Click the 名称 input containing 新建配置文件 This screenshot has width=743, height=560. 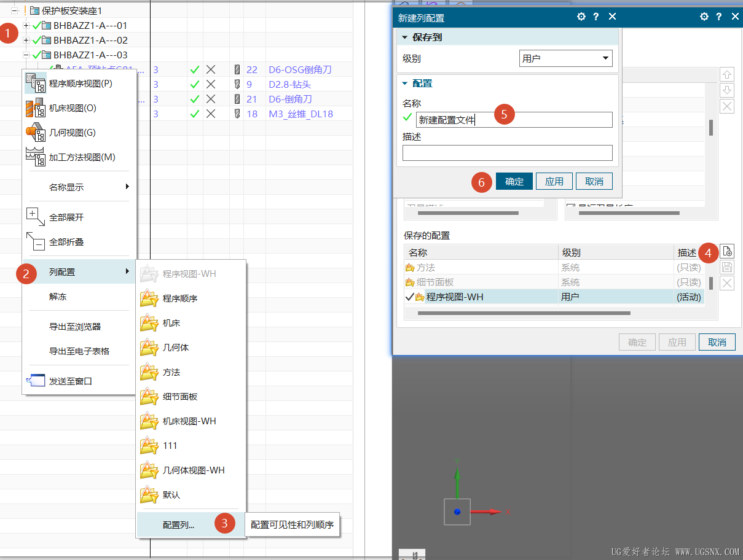(x=514, y=120)
